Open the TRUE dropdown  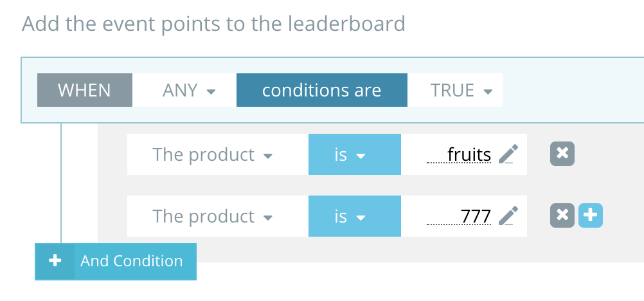(461, 90)
